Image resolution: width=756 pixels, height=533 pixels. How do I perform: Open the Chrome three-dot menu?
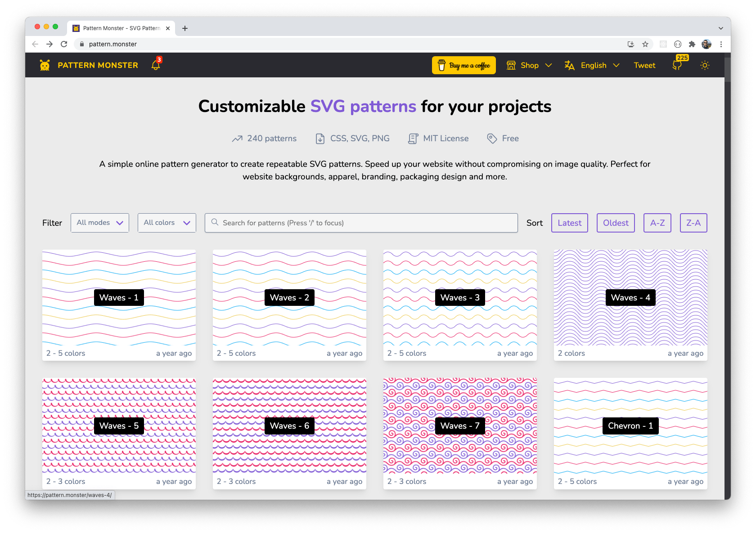coord(721,44)
